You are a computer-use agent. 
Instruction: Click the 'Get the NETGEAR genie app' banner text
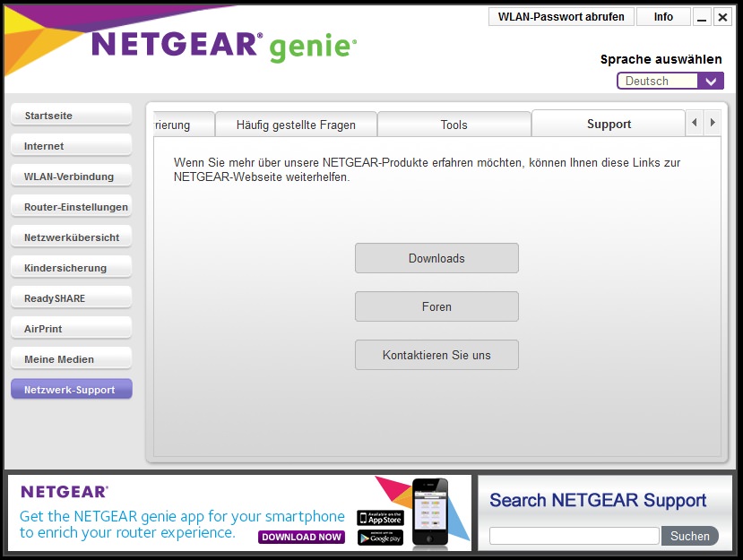(x=182, y=524)
